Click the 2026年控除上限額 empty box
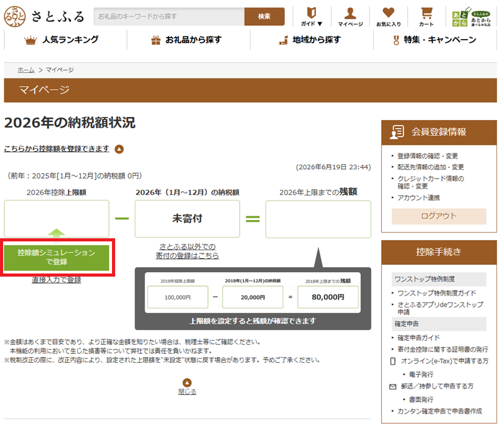Screen dimensions: 504x425 coord(57,219)
